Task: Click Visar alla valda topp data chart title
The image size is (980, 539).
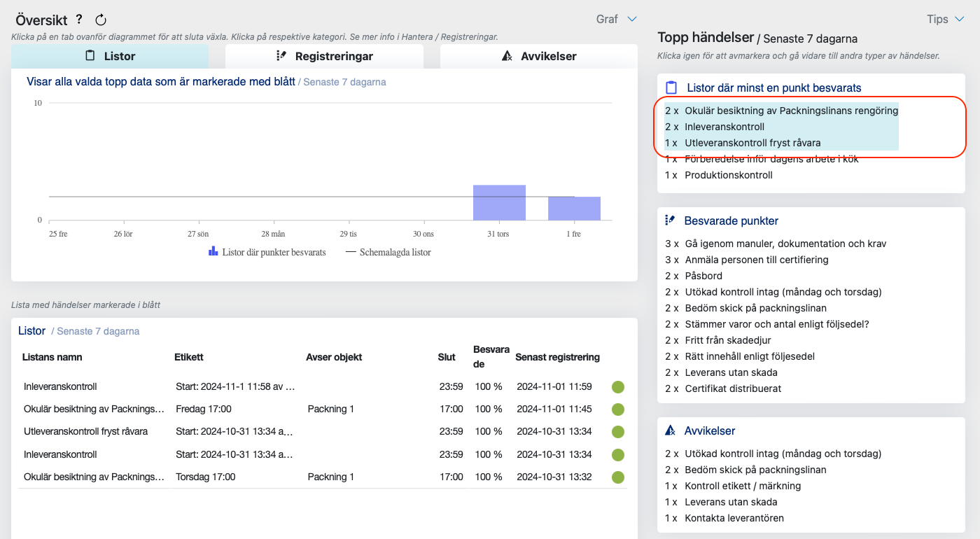Action: (161, 82)
